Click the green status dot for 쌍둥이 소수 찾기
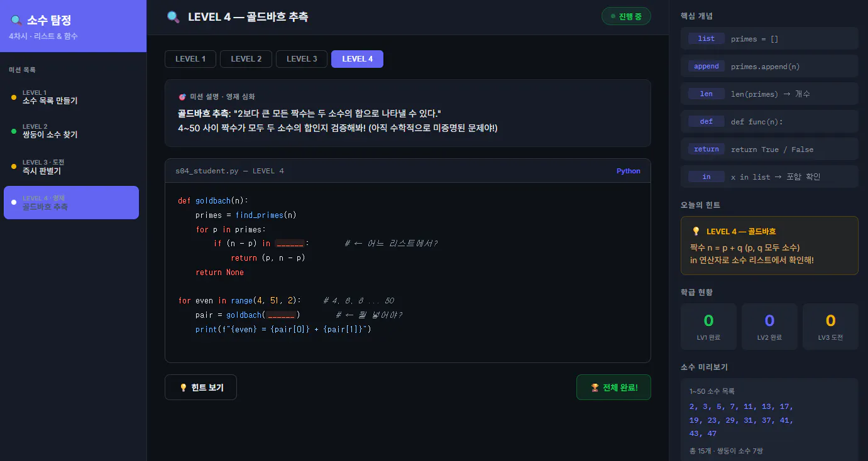The height and width of the screenshot is (461, 868). pyautogui.click(x=14, y=131)
